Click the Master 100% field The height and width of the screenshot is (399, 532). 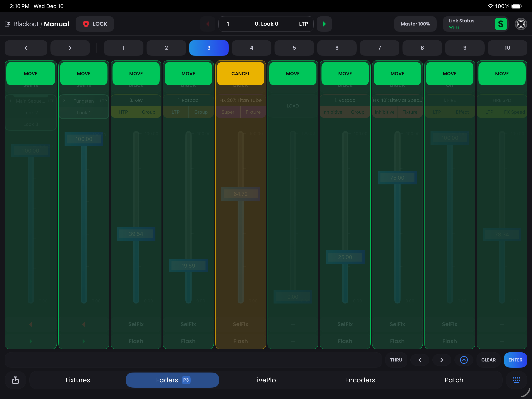tap(415, 24)
